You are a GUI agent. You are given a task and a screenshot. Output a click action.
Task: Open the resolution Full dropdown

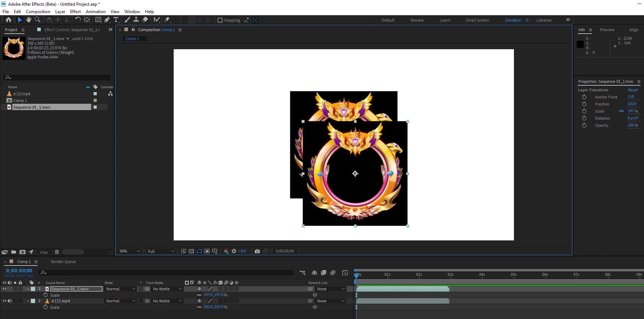(161, 251)
